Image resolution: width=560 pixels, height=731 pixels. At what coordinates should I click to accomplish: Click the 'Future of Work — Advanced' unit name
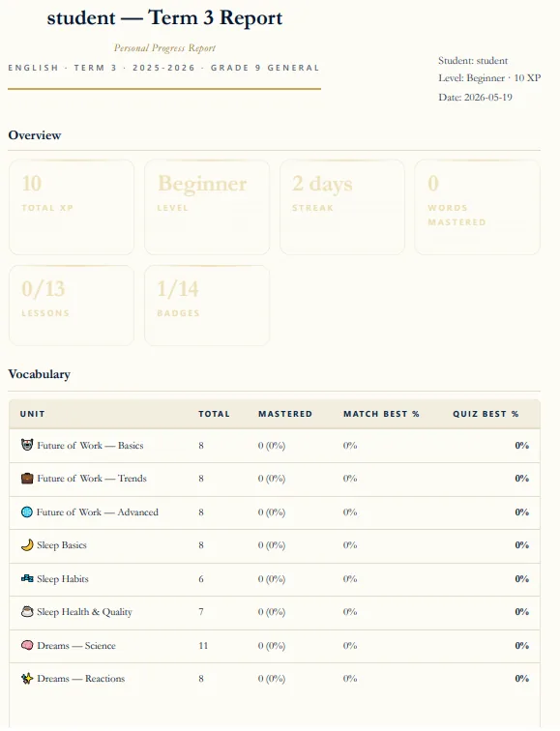[97, 512]
